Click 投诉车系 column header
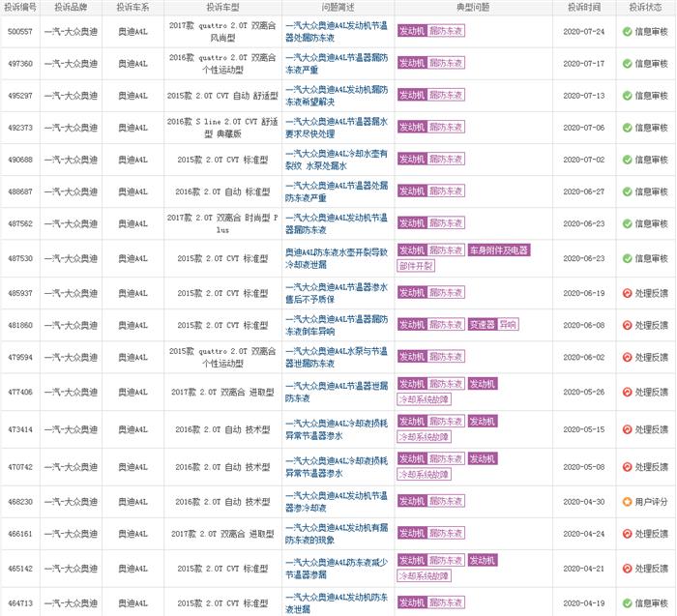 coord(133,8)
